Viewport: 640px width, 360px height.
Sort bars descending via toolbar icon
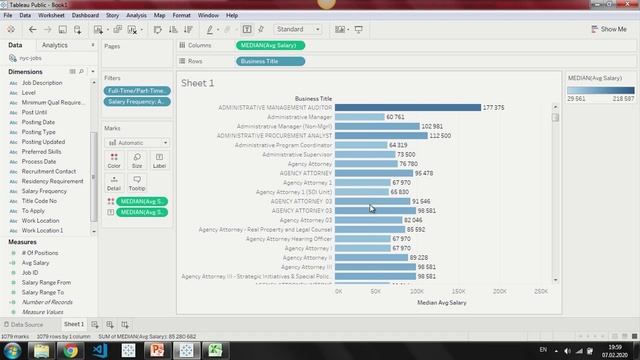coord(188,29)
